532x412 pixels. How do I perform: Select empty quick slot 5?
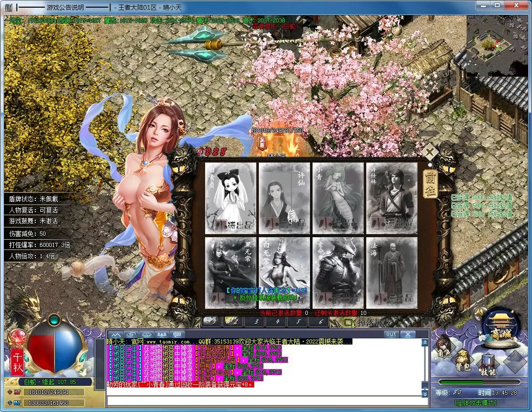pyautogui.click(x=298, y=321)
